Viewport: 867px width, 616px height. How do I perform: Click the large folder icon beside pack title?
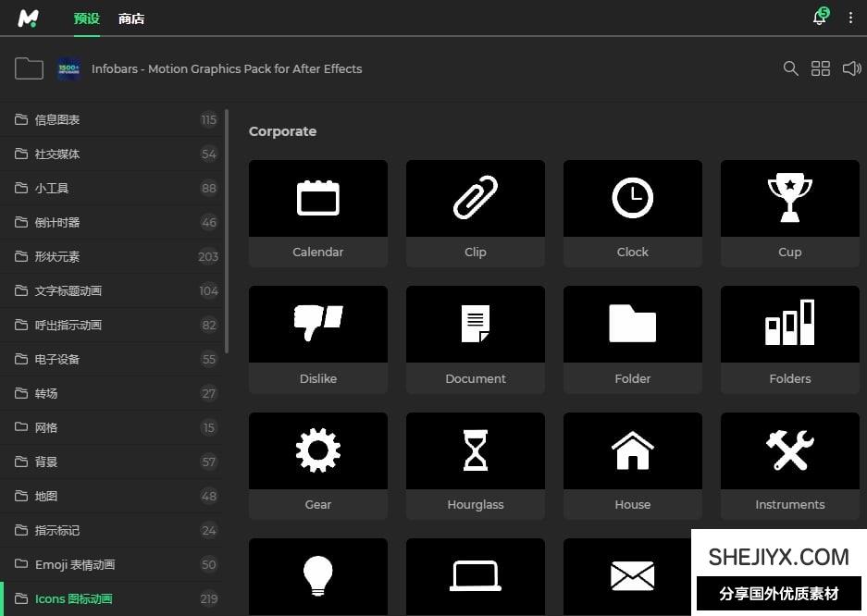29,68
